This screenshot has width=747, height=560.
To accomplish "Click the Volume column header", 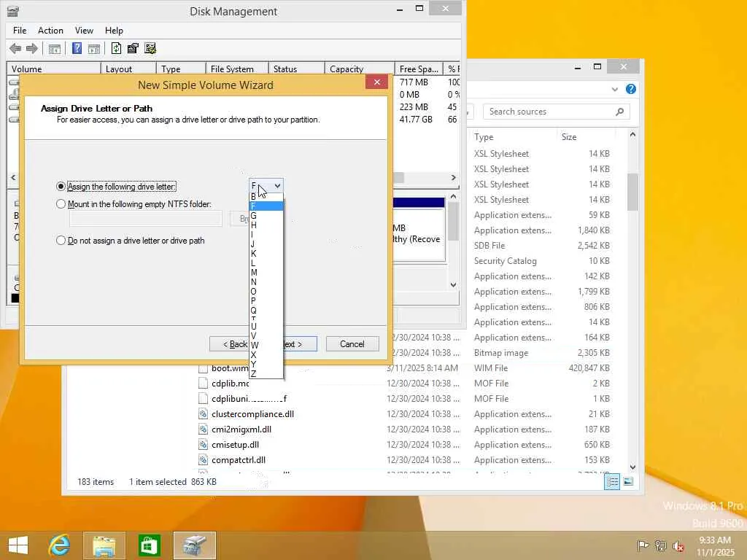I will [x=54, y=69].
